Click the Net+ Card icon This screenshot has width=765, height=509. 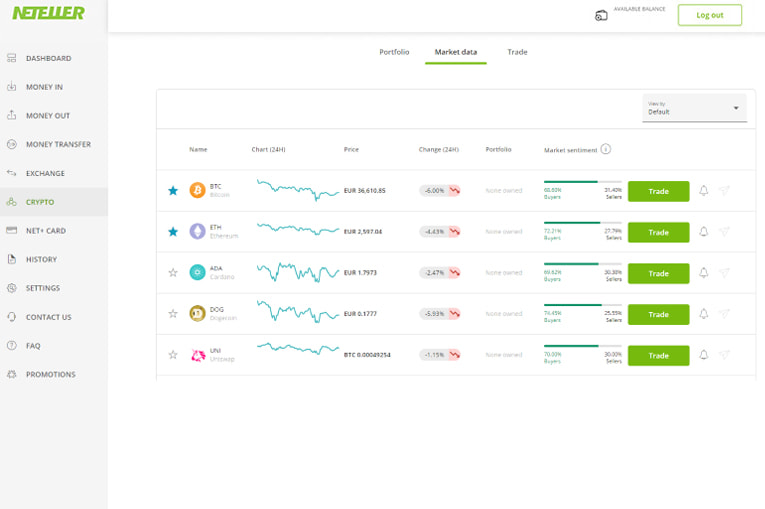point(12,230)
